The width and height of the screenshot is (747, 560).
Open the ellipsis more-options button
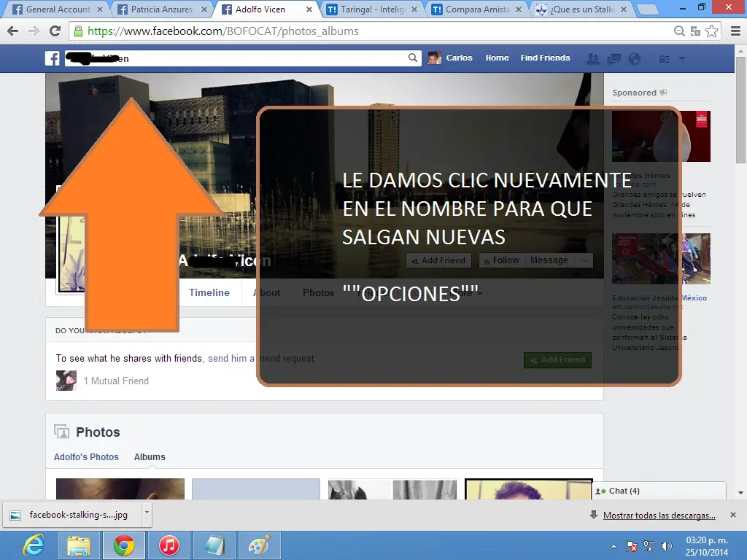[x=584, y=260]
